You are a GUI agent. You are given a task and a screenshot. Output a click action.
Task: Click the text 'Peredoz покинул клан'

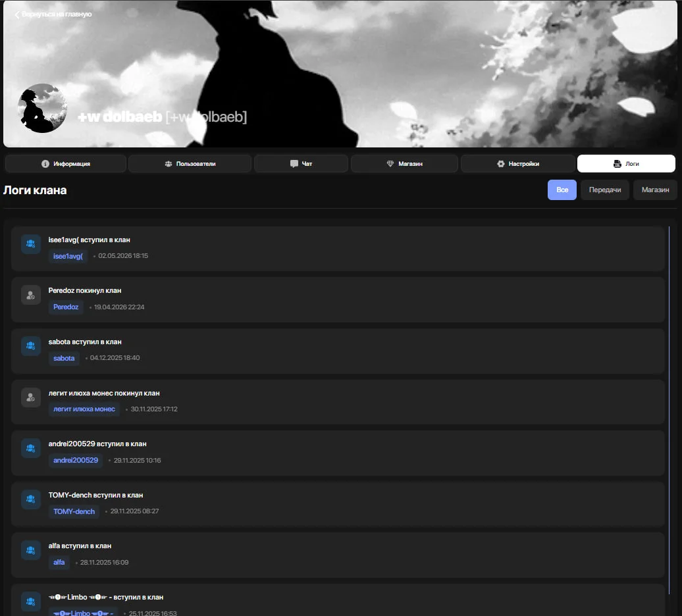click(x=85, y=290)
